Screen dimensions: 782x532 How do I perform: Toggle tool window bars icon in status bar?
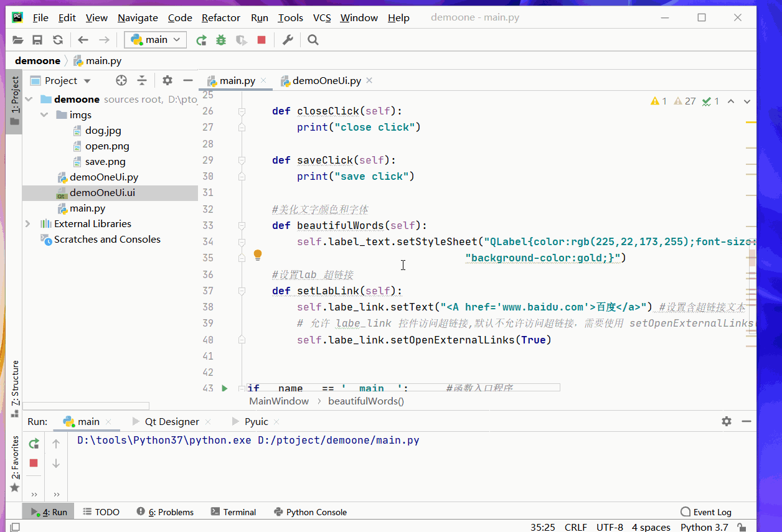pos(14,527)
